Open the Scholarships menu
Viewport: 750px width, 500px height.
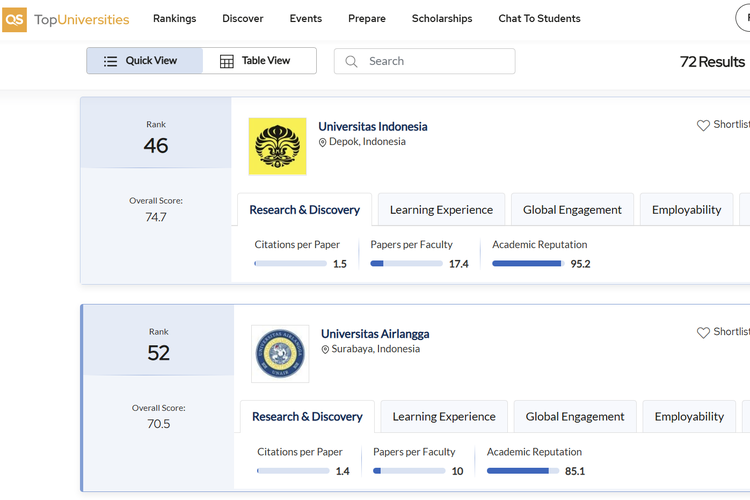click(441, 19)
